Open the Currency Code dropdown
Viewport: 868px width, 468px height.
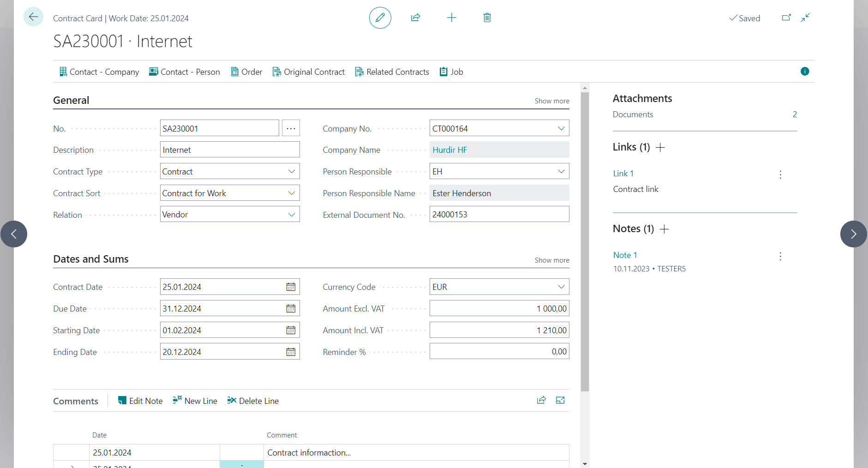(561, 287)
